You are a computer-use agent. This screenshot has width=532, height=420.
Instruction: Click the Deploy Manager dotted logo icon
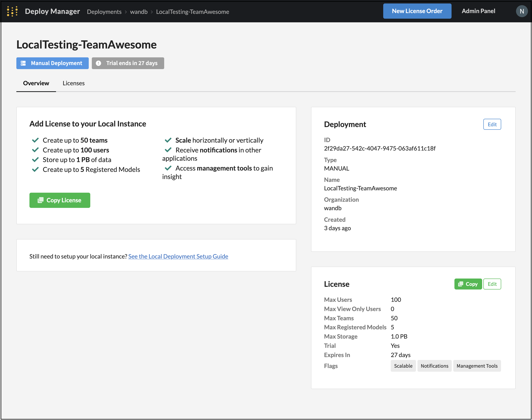click(12, 11)
